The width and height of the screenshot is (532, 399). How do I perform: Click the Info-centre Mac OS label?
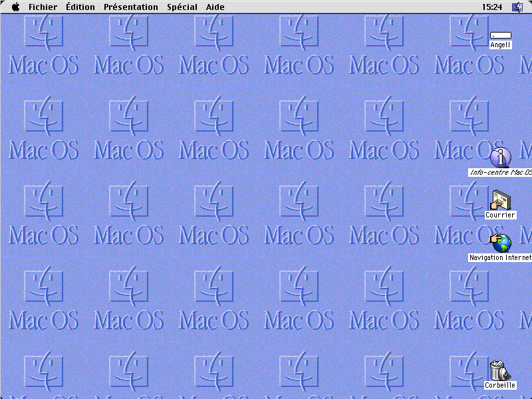coord(500,172)
